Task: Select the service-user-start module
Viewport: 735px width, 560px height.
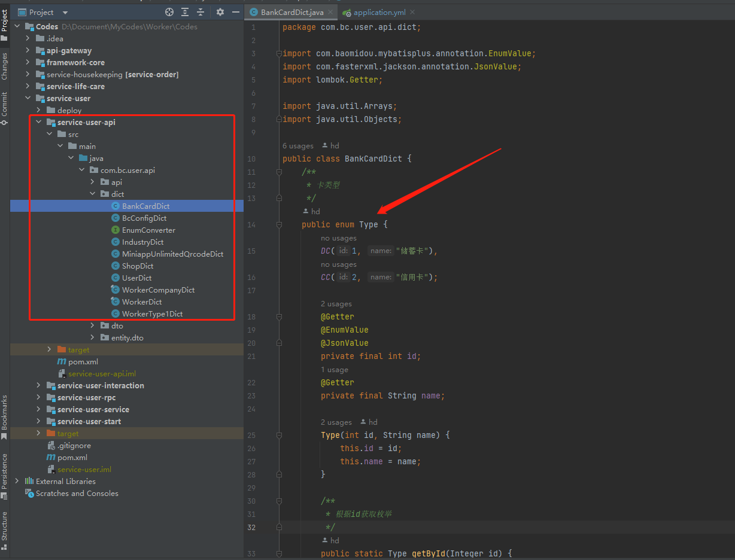Action: click(x=89, y=421)
